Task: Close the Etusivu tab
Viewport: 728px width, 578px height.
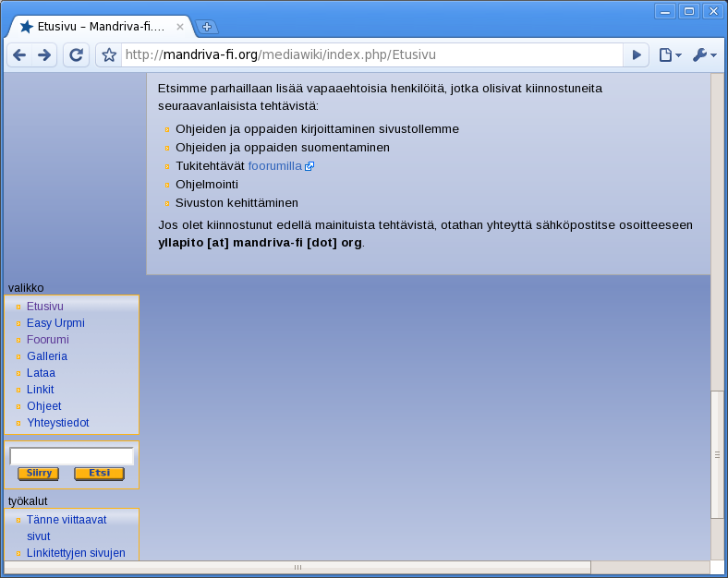Action: coord(179,27)
